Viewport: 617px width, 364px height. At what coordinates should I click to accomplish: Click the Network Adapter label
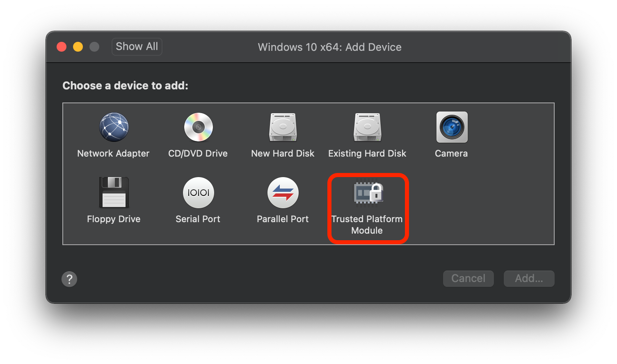113,153
